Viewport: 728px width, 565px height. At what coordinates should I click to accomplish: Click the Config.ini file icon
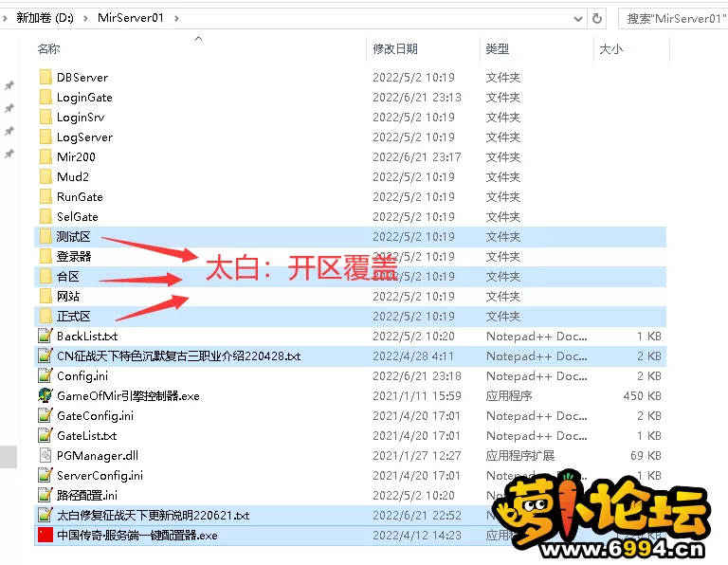(45, 375)
